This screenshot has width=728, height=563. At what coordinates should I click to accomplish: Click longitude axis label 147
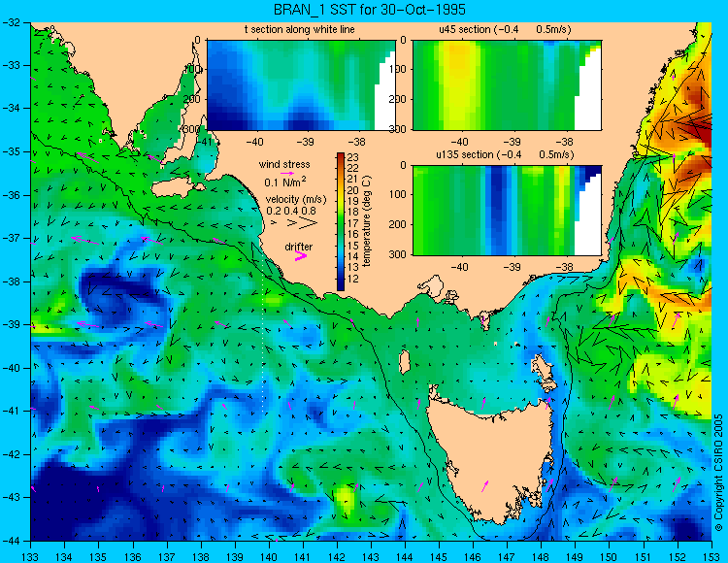[507, 556]
